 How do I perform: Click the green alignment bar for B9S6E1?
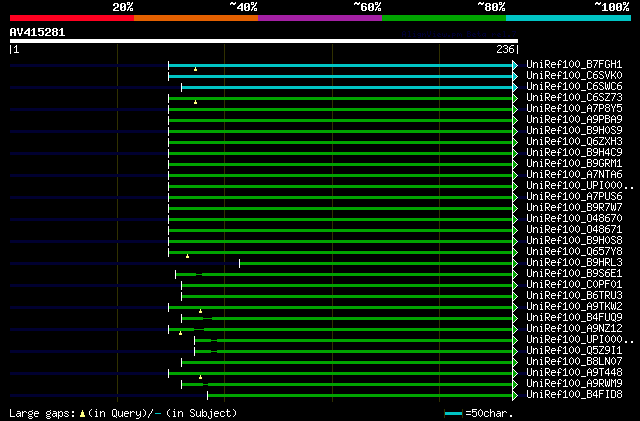tap(344, 274)
